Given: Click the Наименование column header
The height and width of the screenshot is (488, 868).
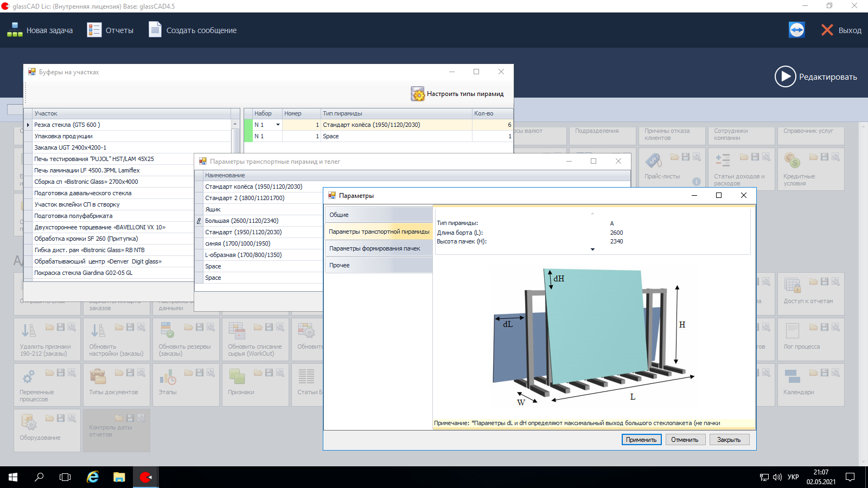Looking at the screenshot, I should point(417,175).
